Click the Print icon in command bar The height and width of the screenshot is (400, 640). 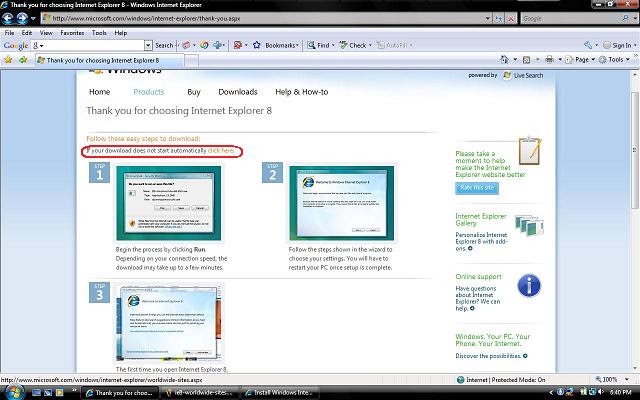(549, 60)
